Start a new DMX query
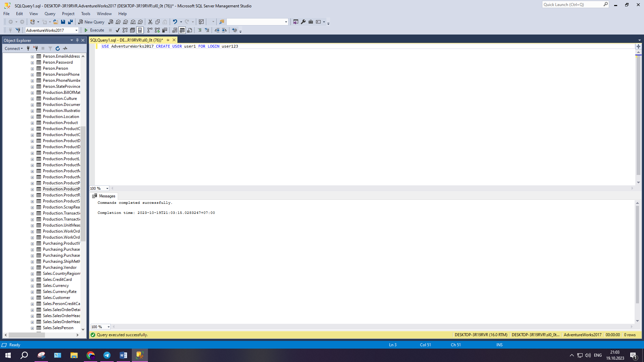The width and height of the screenshot is (644, 362). [125, 22]
